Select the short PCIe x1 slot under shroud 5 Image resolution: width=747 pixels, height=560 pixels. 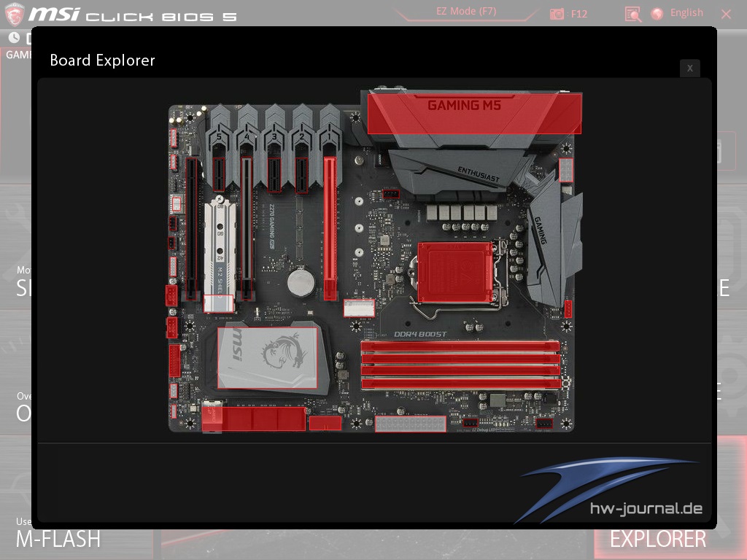(x=219, y=175)
